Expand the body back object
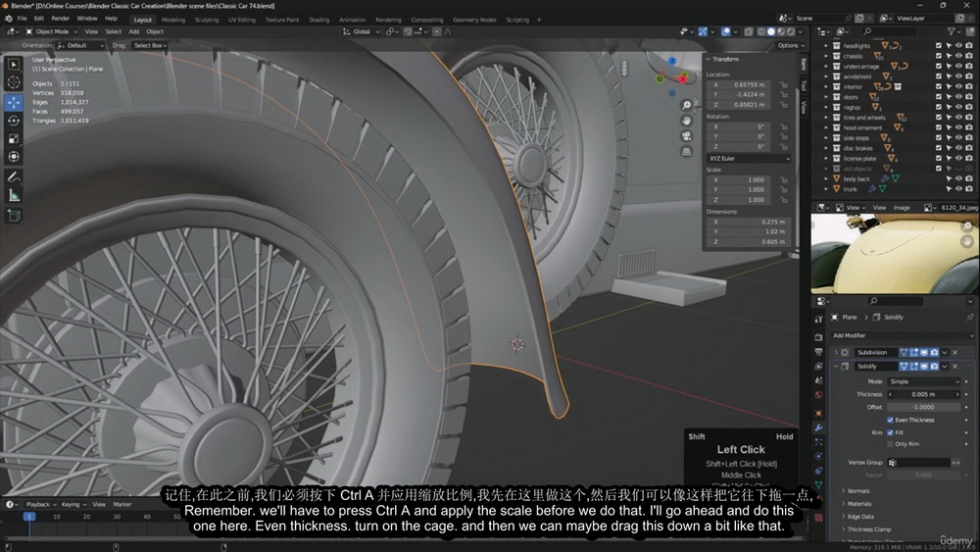The height and width of the screenshot is (552, 980). tap(826, 178)
